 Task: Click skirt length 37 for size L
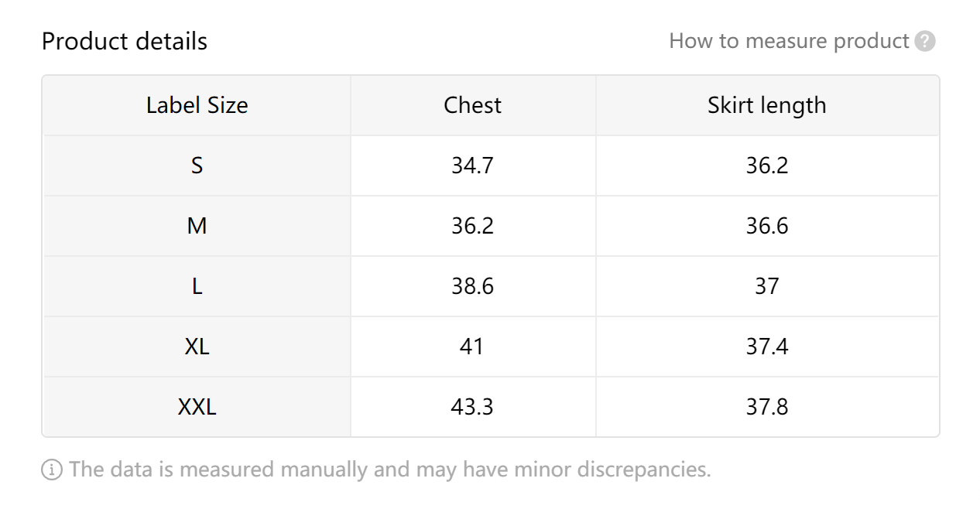point(767,286)
